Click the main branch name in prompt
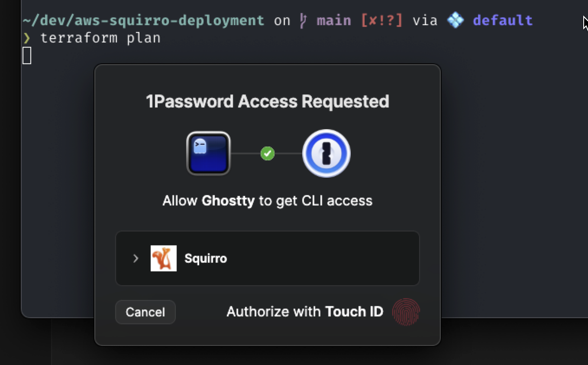 point(333,20)
